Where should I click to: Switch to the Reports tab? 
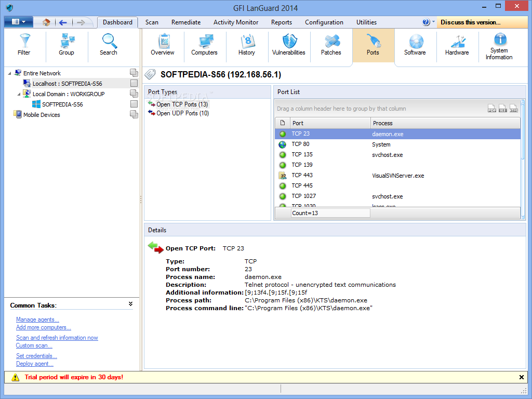click(281, 22)
